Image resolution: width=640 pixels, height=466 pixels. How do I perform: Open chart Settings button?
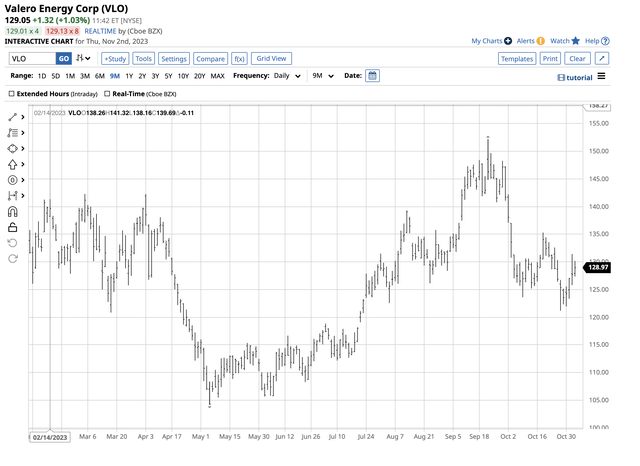click(173, 59)
